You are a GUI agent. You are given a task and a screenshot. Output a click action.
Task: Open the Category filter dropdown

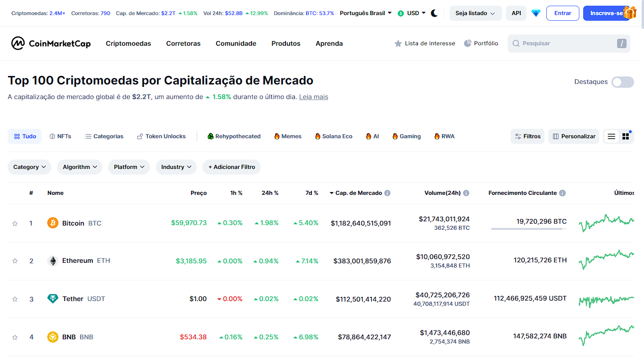pos(29,167)
